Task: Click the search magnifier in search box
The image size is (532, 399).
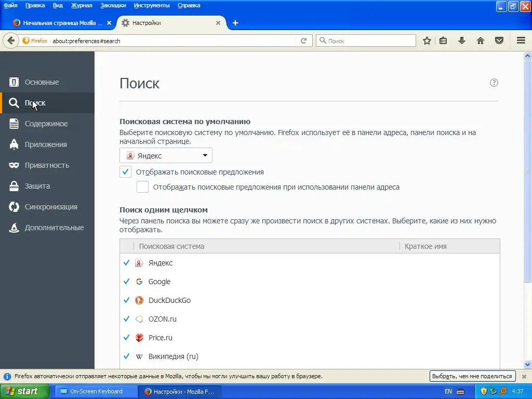Action: (323, 41)
